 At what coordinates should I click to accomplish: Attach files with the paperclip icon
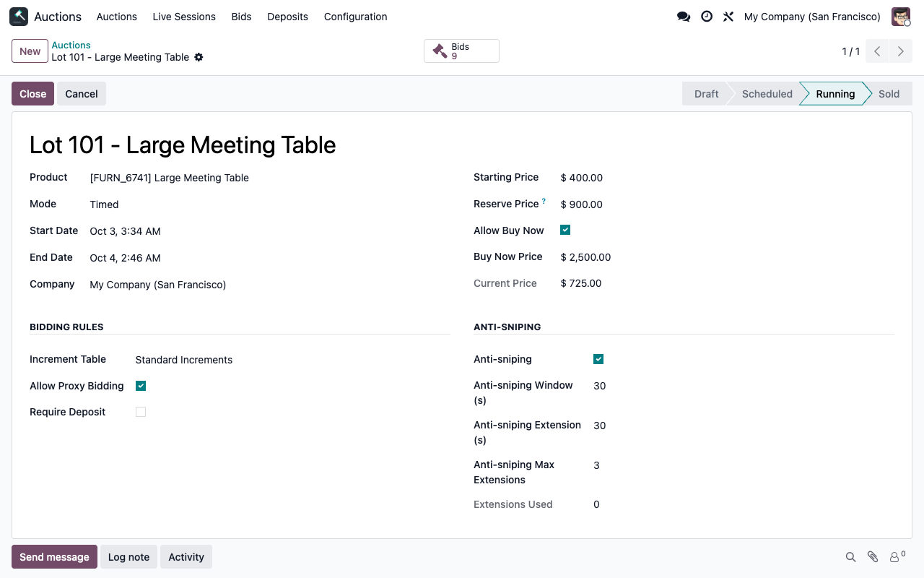coord(873,557)
